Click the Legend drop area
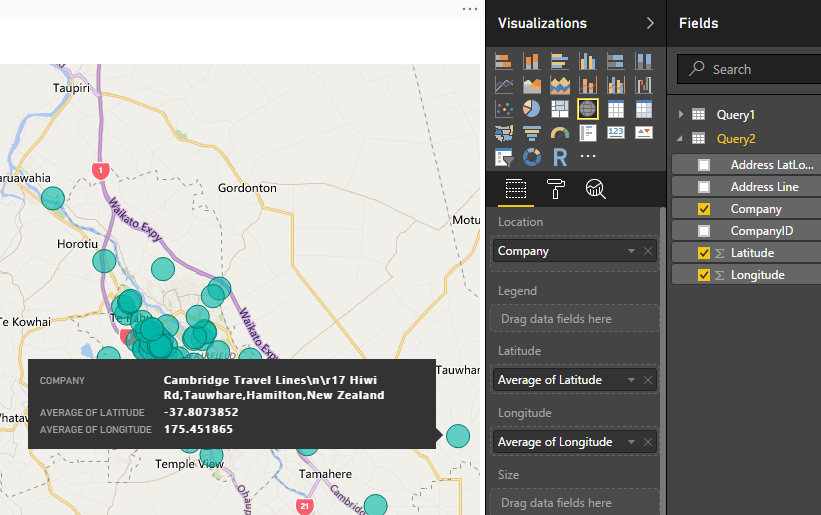This screenshot has height=515, width=821. pyautogui.click(x=574, y=319)
